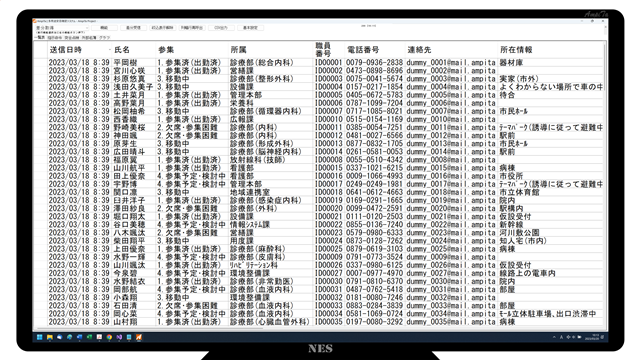The width and height of the screenshot is (640, 360).
Task: Open File Explorer from the taskbar
Action: click(x=50, y=337)
